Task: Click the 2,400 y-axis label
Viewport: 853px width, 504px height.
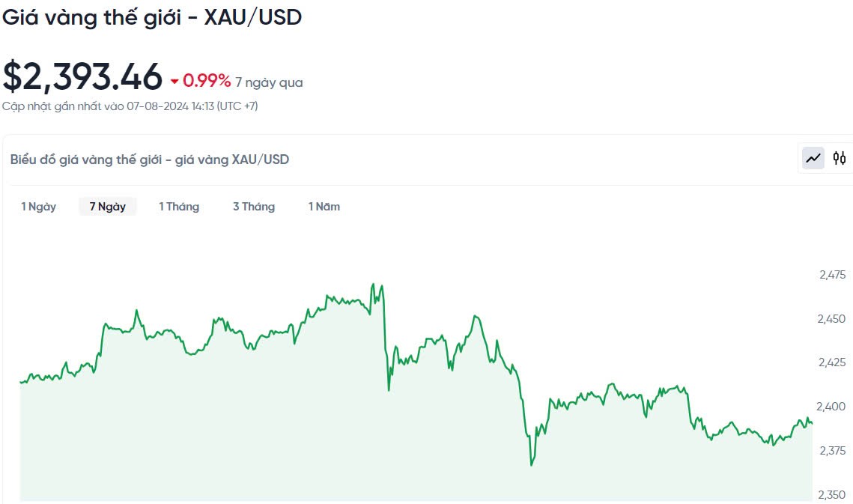Action: click(x=832, y=407)
